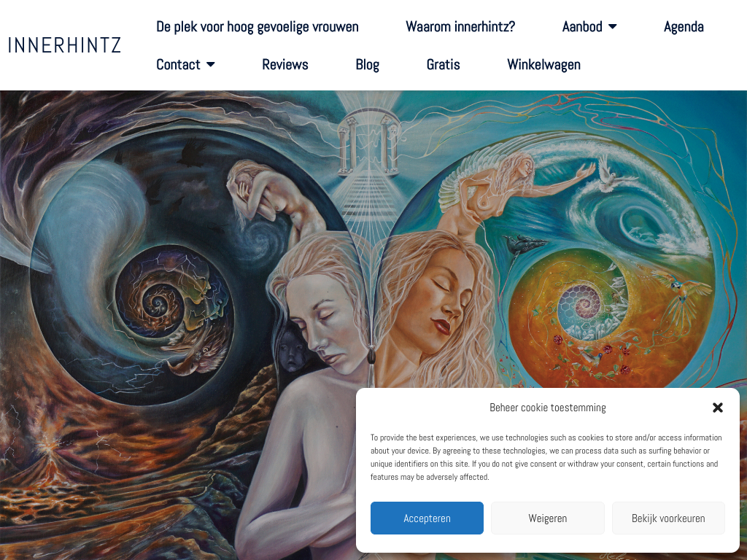Decline cookies with the Weigeren button
Image resolution: width=747 pixels, height=560 pixels.
(x=547, y=518)
